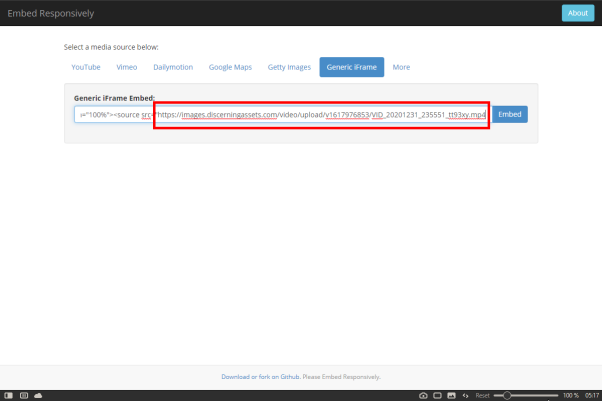Select the Vimeo media source tab
The width and height of the screenshot is (602, 401).
[127, 67]
